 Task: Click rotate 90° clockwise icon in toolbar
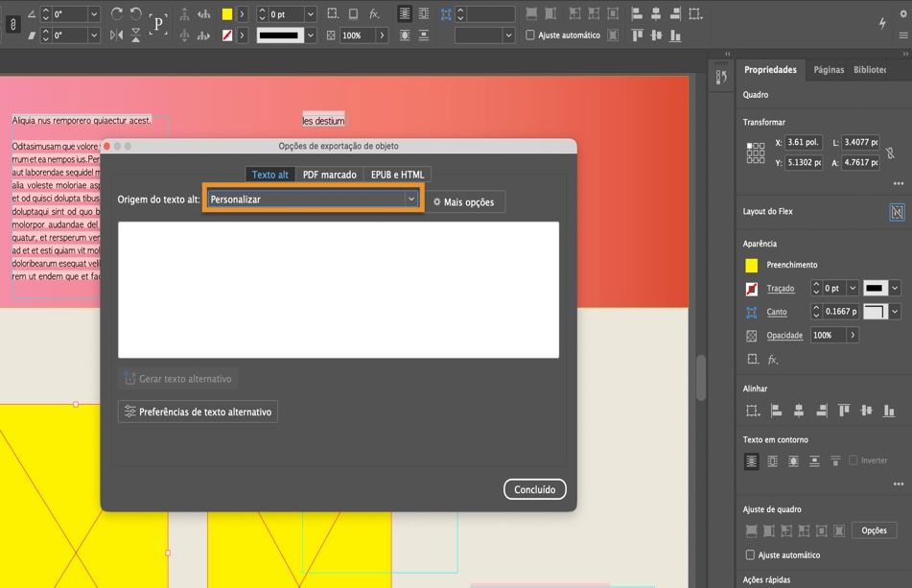pos(116,13)
